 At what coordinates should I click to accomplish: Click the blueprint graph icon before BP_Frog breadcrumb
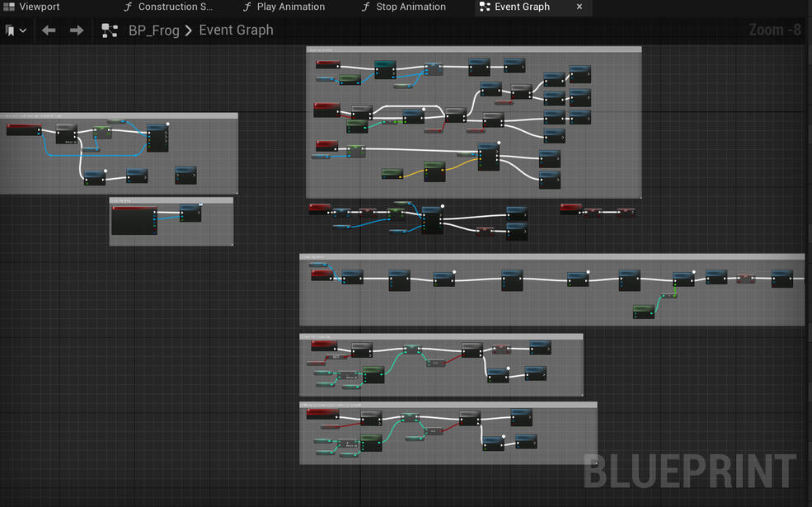(x=108, y=30)
